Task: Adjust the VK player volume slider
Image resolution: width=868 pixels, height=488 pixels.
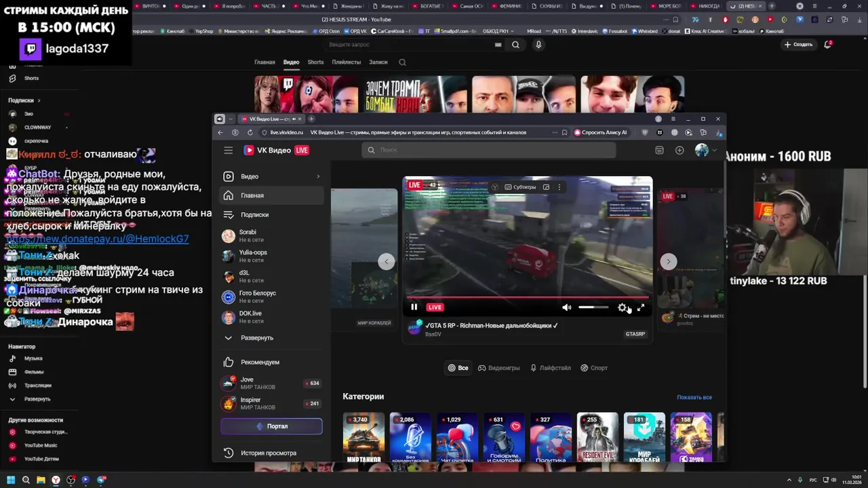Action: [593, 307]
